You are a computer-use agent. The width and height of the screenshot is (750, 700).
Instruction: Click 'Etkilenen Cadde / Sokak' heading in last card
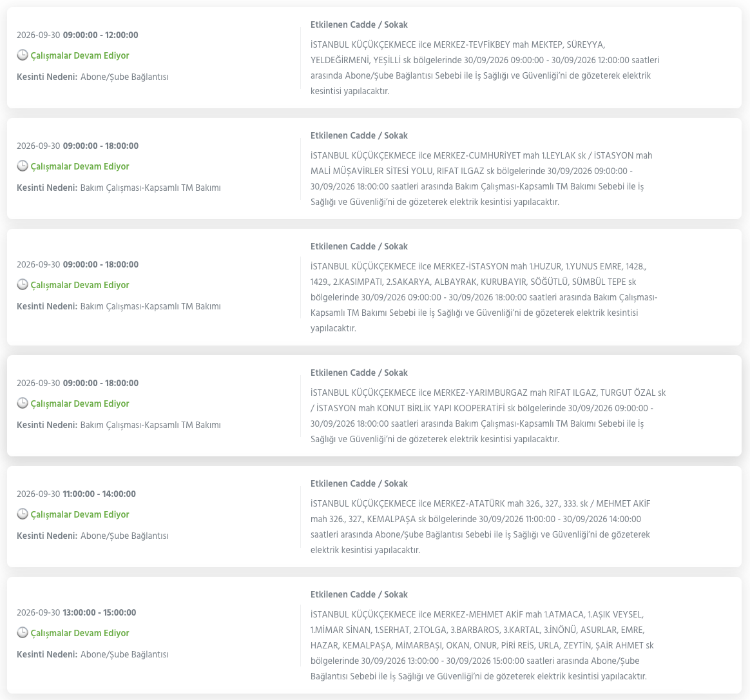(359, 595)
